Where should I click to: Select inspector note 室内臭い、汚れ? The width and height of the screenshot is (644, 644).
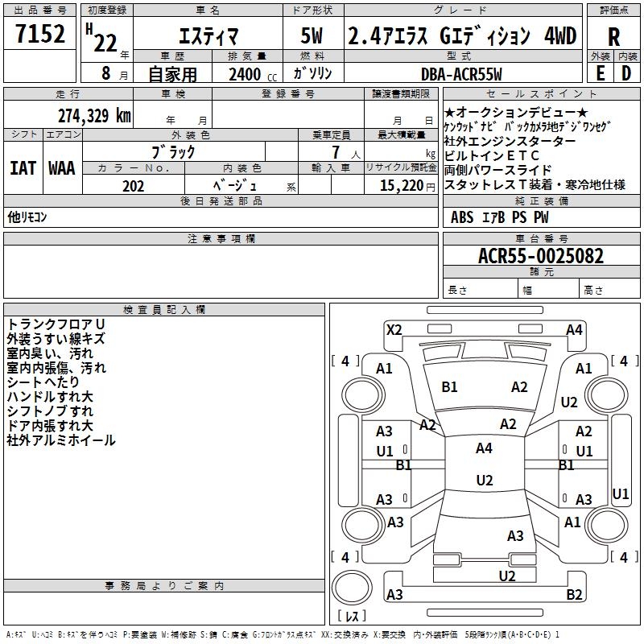(x=50, y=353)
